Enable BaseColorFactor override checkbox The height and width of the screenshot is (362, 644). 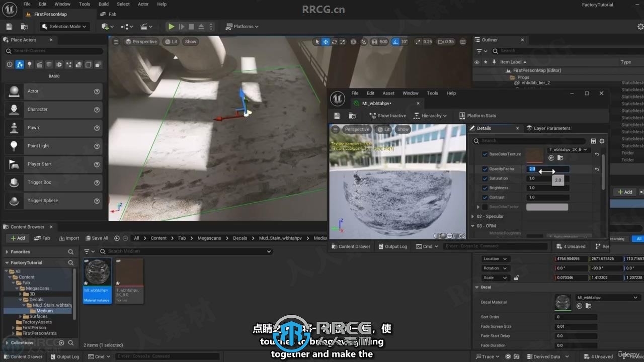click(x=485, y=207)
